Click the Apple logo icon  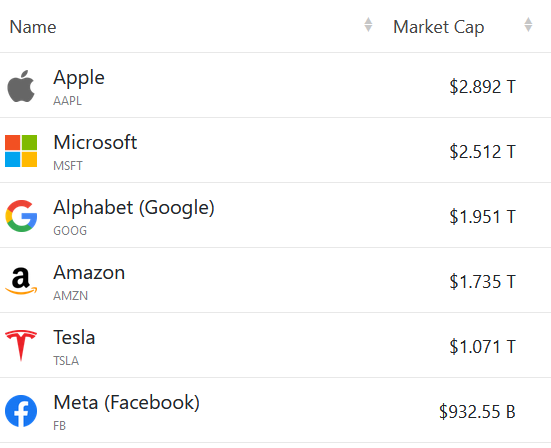pyautogui.click(x=21, y=86)
